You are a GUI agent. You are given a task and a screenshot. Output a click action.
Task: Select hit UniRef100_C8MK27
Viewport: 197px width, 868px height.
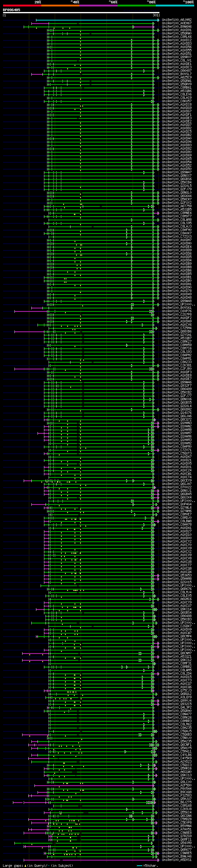pyautogui.click(x=177, y=341)
